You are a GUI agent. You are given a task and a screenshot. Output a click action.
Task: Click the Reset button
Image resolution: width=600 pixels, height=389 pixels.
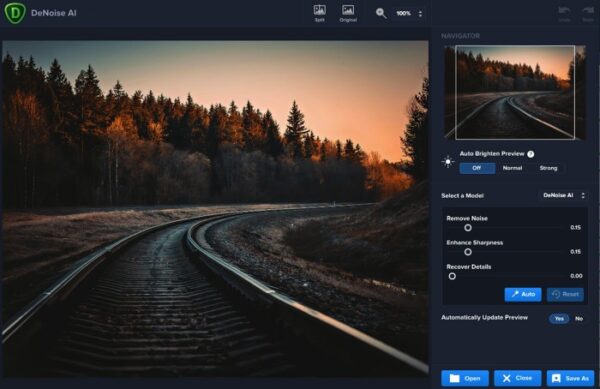coord(565,295)
